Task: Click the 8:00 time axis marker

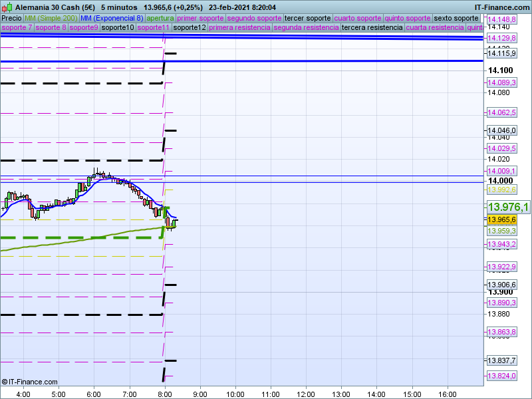Action: point(164,394)
